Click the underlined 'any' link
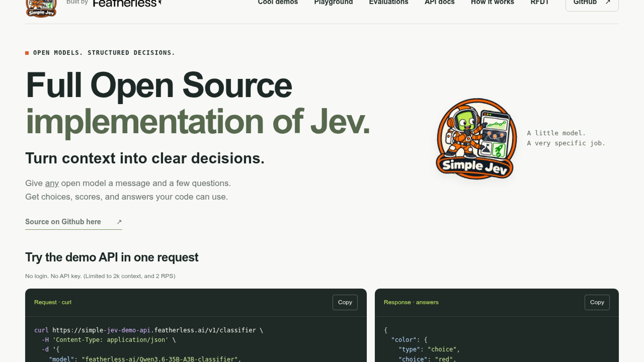This screenshot has height=362, width=644. point(52,183)
